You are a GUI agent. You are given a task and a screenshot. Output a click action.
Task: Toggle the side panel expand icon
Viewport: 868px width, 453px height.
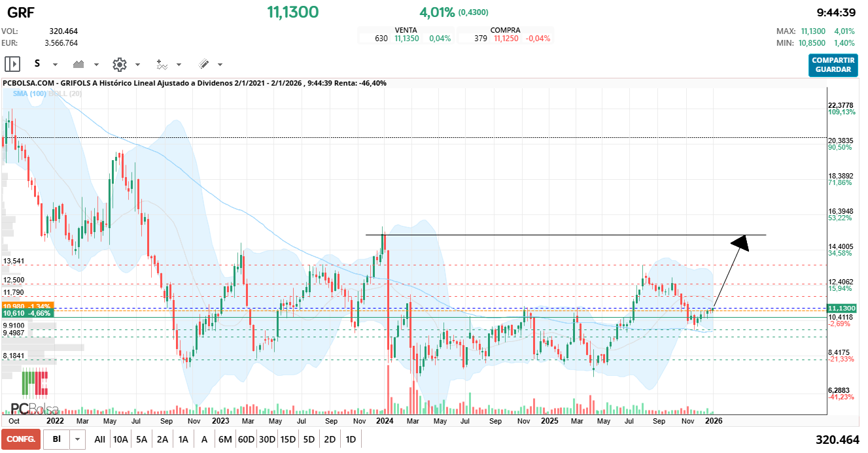(x=12, y=64)
